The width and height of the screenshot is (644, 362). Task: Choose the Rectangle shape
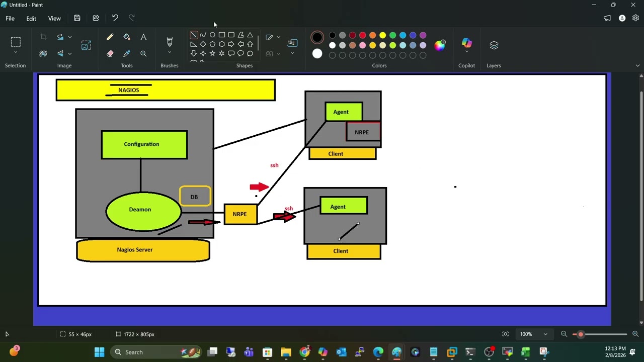click(222, 35)
